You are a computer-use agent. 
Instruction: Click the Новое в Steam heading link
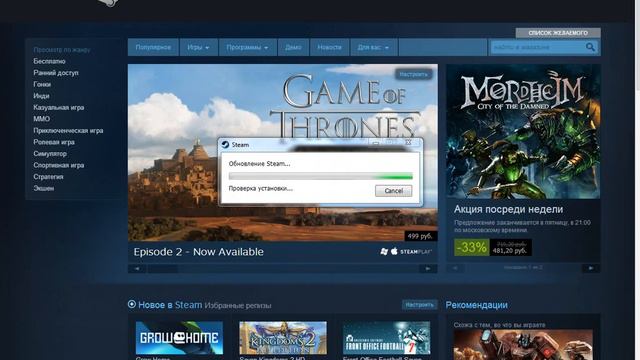tap(170, 305)
